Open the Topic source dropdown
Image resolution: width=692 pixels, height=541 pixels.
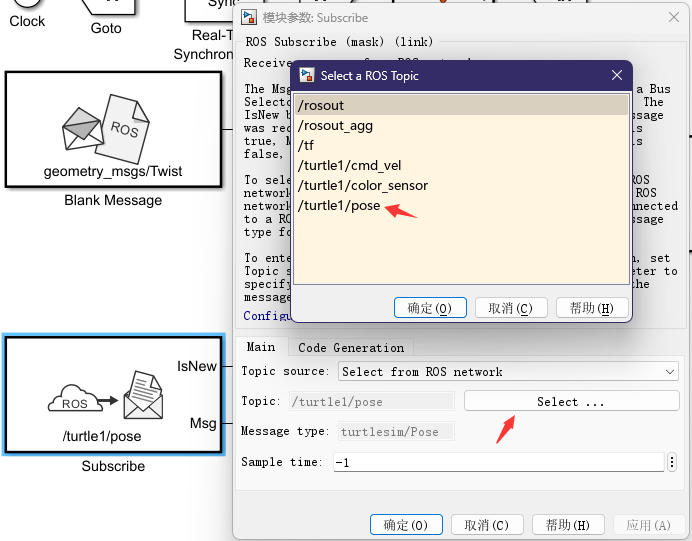tap(508, 372)
